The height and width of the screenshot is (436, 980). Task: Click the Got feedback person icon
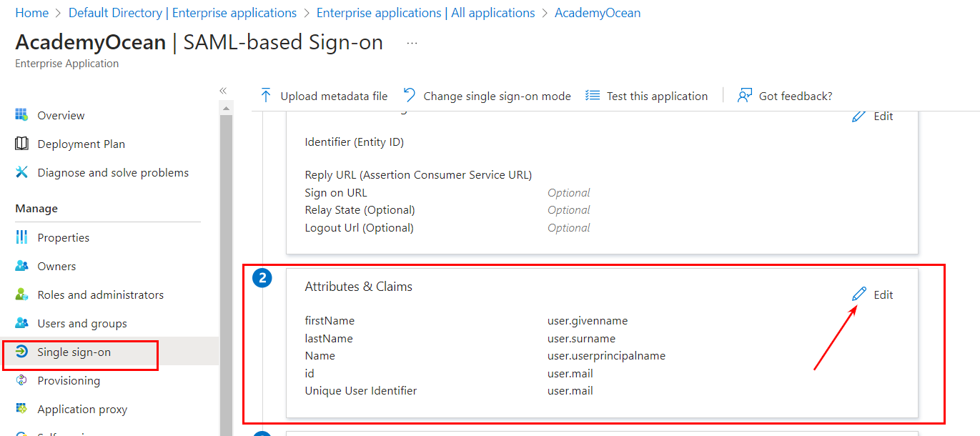click(x=745, y=96)
